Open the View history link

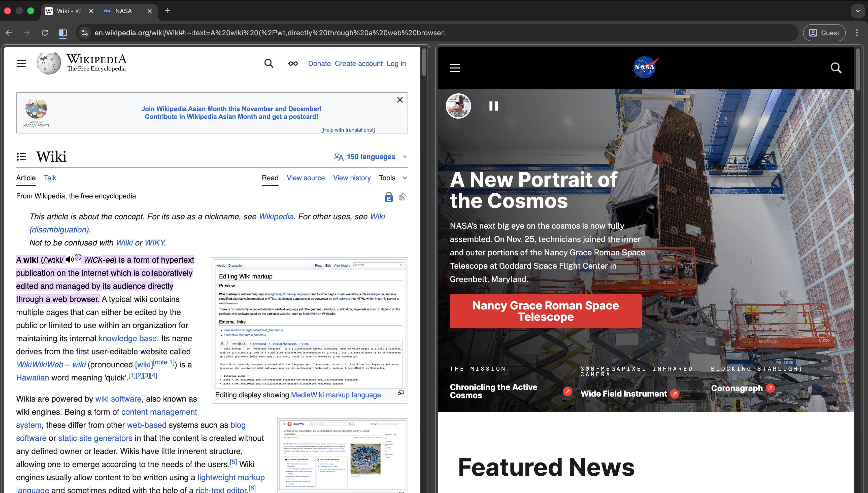coord(352,178)
